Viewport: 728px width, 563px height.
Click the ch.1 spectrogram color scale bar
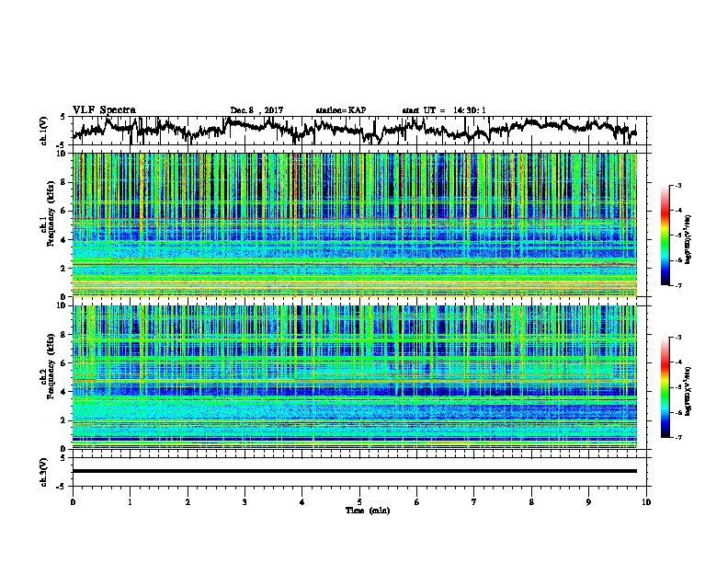(x=665, y=236)
